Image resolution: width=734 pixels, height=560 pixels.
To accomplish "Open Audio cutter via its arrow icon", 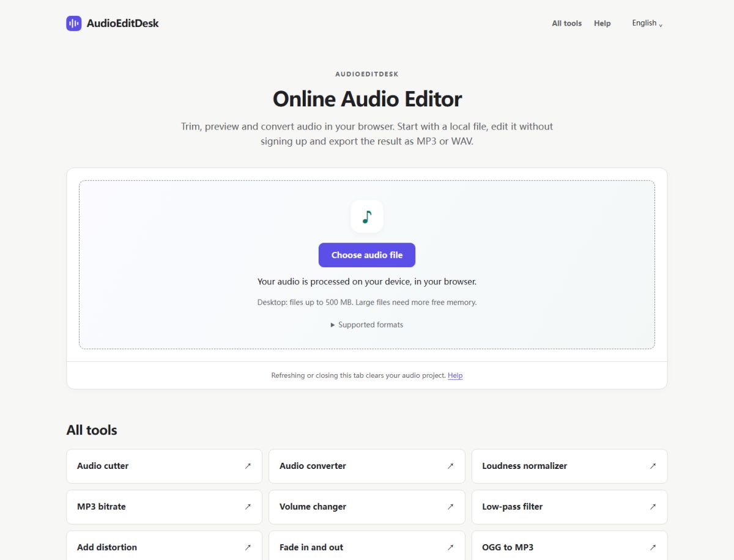I will [248, 466].
